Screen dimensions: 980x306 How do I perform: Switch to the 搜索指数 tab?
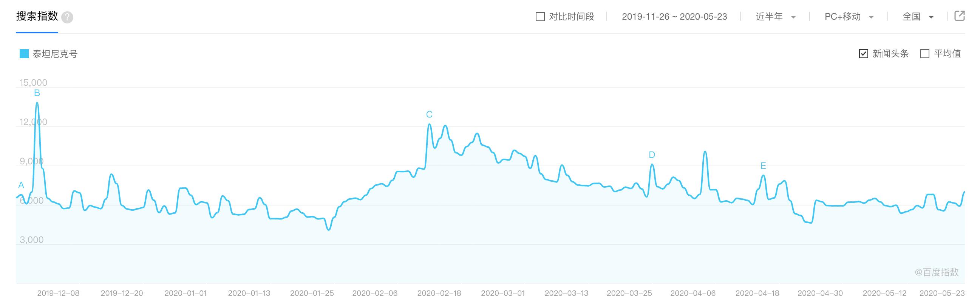[36, 17]
